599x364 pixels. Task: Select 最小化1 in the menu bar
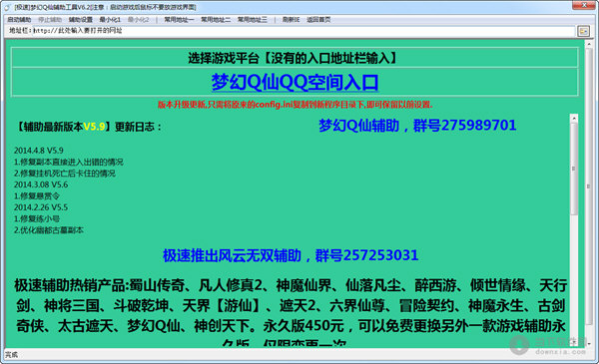[x=110, y=20]
